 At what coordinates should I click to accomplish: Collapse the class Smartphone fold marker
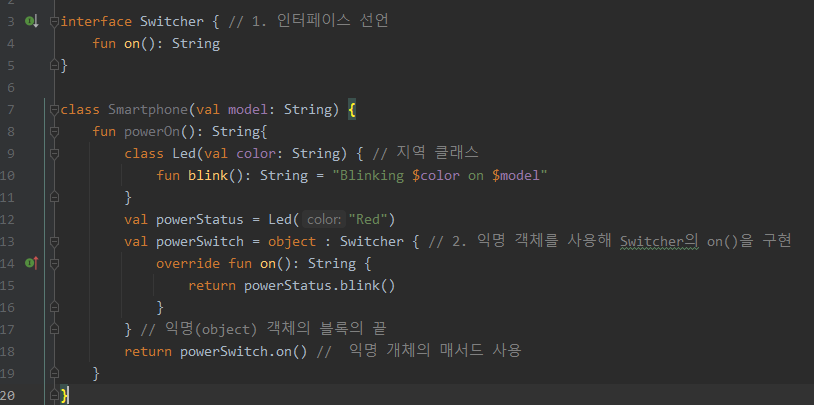tap(54, 110)
